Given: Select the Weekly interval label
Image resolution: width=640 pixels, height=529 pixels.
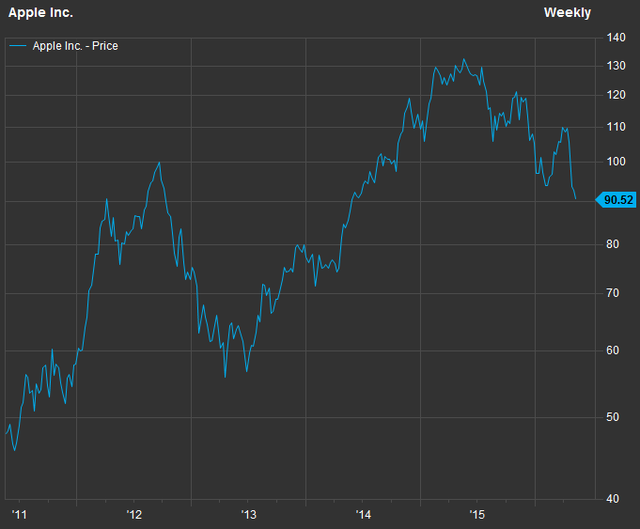Looking at the screenshot, I should (x=567, y=13).
